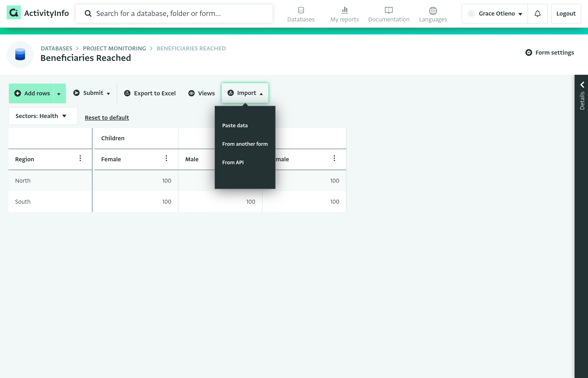The image size is (588, 378).
Task: Collapse the Import dropdown menu
Action: tap(245, 93)
